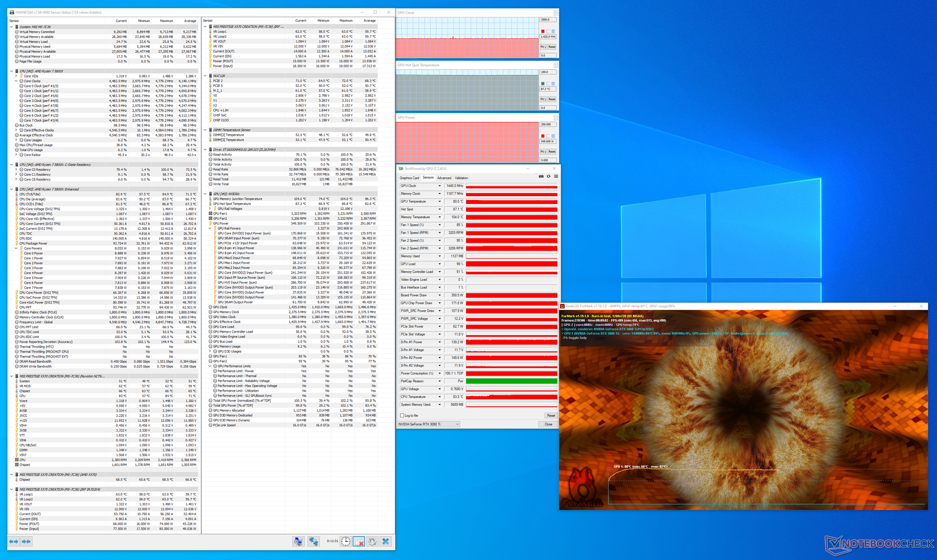
Task: Open HWiNFO sensor settings gear icon
Action: tap(372, 541)
